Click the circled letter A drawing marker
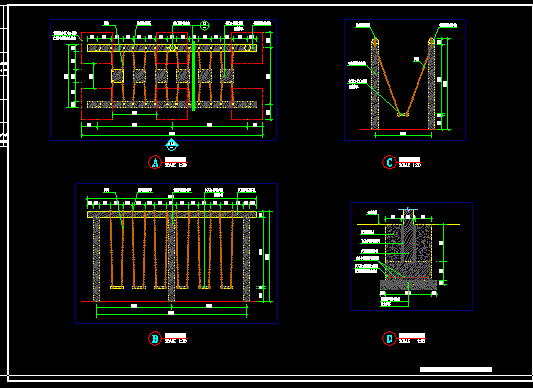Screen dimensions: 533x388 click(155, 163)
